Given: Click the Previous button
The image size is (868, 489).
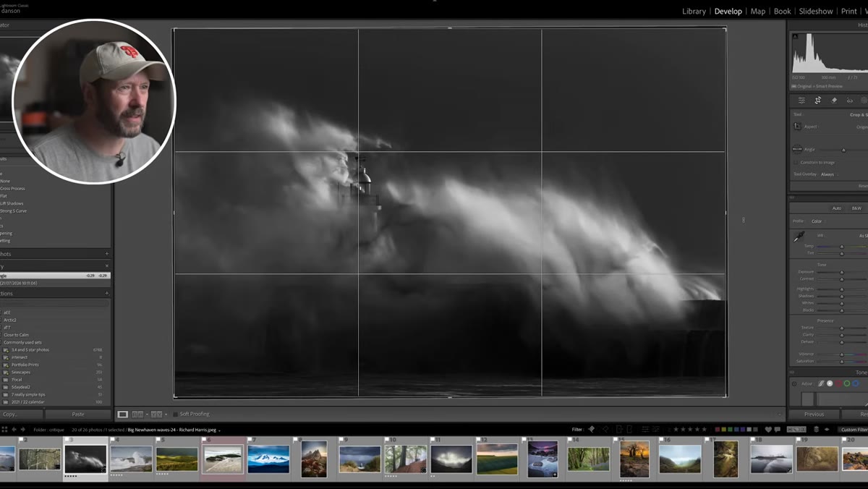Looking at the screenshot, I should [814, 414].
